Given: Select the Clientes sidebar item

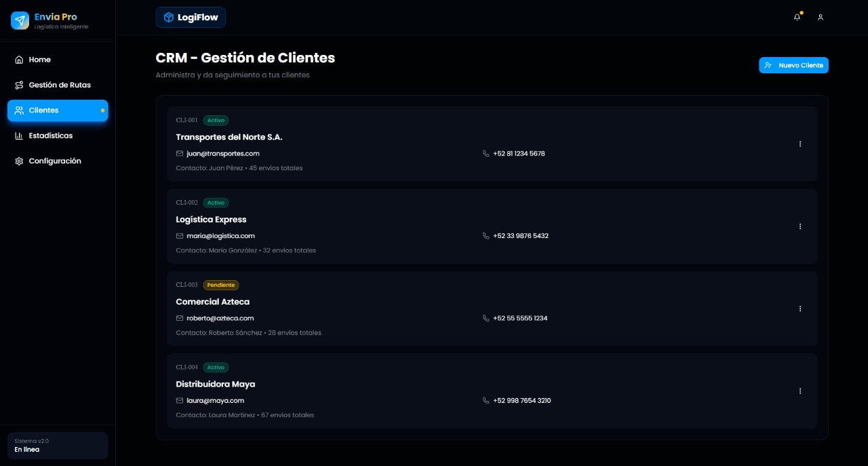Looking at the screenshot, I should tap(44, 111).
